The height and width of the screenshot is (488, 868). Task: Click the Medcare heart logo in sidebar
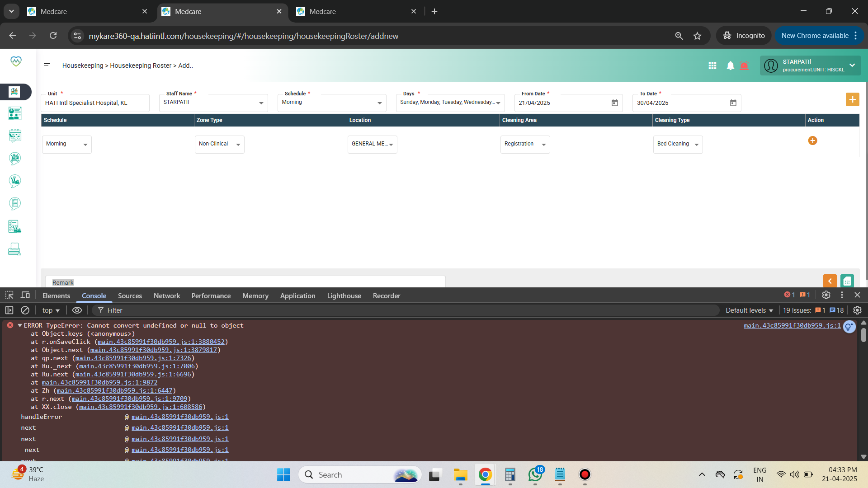point(16,61)
